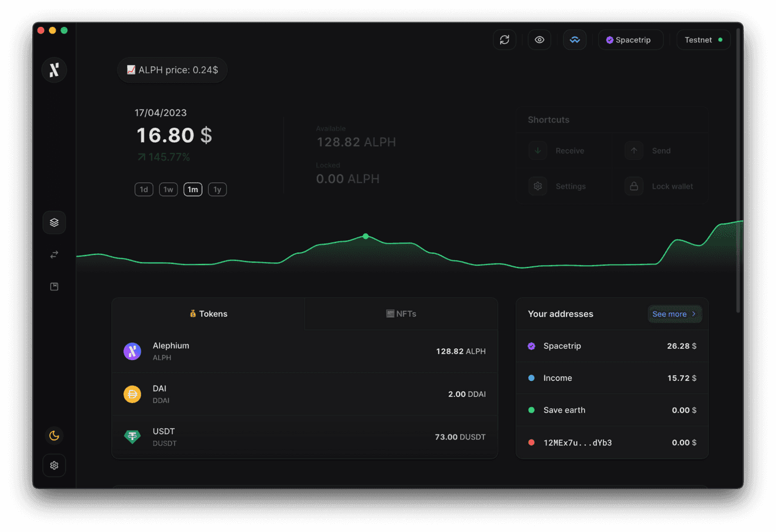Click the 128.82 ALPH token amount
Screen dimensions: 776x532
[x=461, y=352]
